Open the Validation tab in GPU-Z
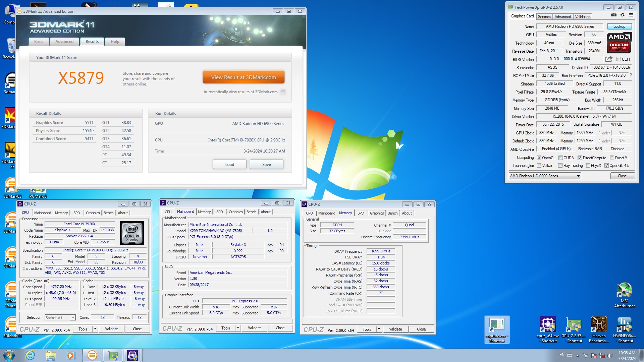The height and width of the screenshot is (362, 644). pyautogui.click(x=583, y=17)
